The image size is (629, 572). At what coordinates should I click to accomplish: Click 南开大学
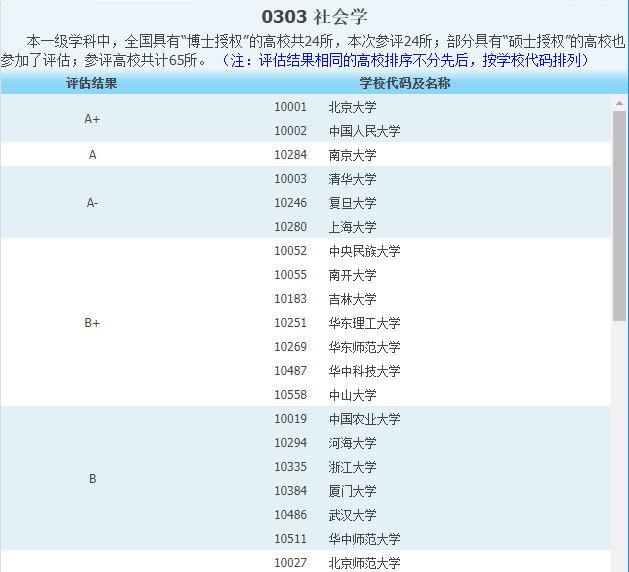(x=353, y=276)
